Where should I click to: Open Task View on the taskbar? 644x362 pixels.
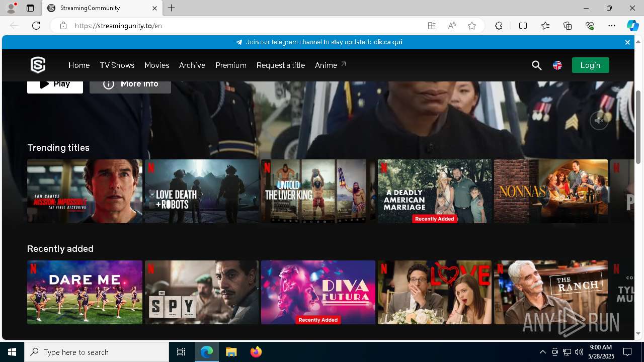[x=181, y=352]
